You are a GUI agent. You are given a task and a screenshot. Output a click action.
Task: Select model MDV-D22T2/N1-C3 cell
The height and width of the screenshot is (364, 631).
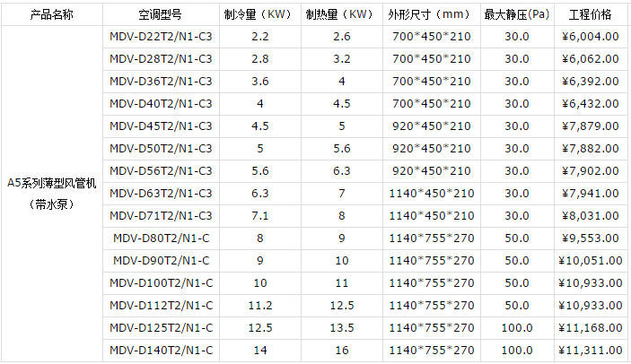click(x=161, y=37)
